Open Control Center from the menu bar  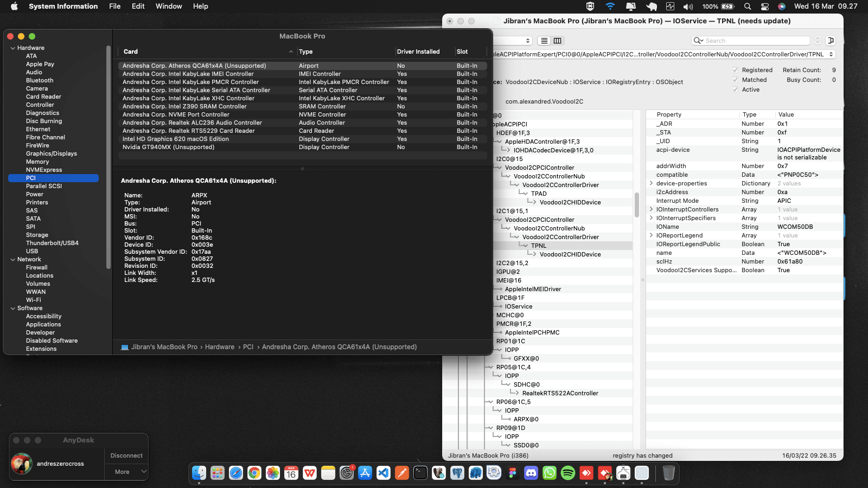point(765,7)
